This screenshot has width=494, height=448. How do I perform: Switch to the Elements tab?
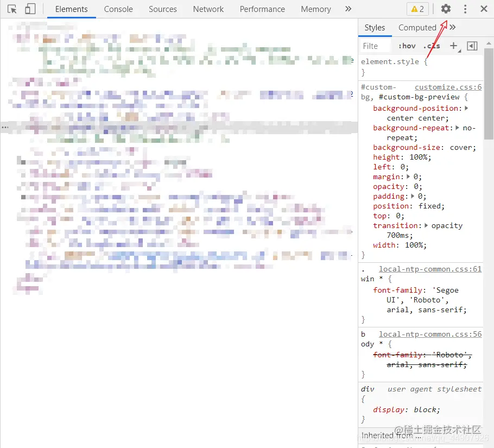[x=72, y=9]
